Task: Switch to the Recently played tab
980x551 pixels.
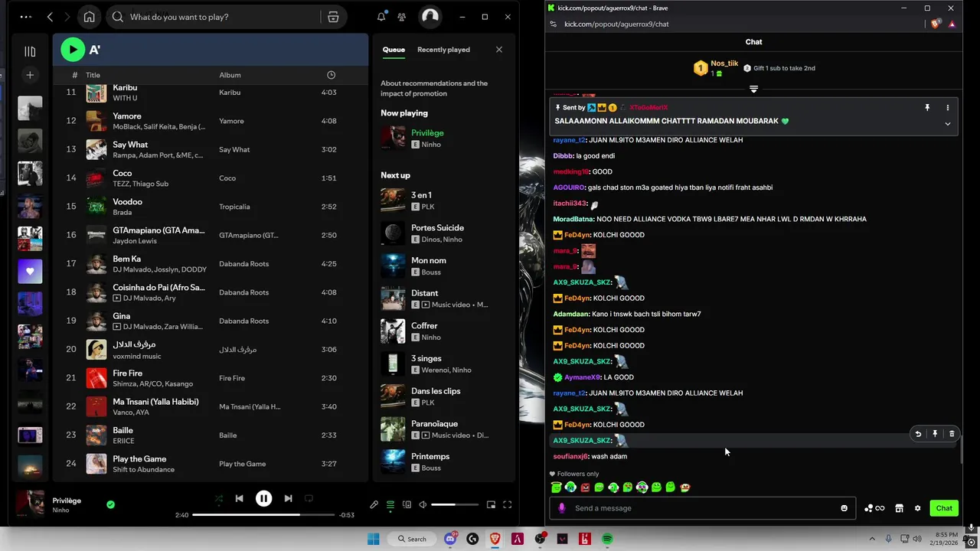Action: point(443,50)
